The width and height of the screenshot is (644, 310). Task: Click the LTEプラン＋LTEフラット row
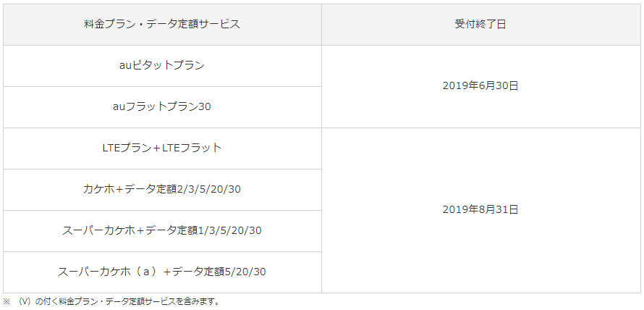[x=162, y=148]
